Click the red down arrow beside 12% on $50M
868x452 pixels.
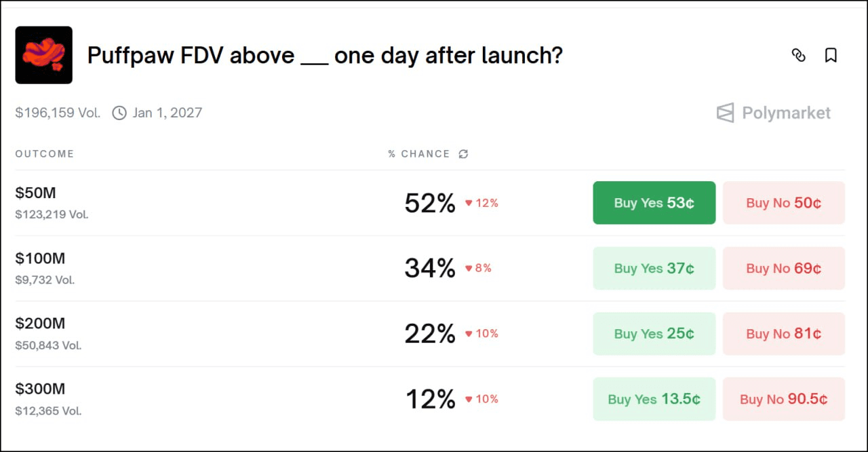click(469, 203)
